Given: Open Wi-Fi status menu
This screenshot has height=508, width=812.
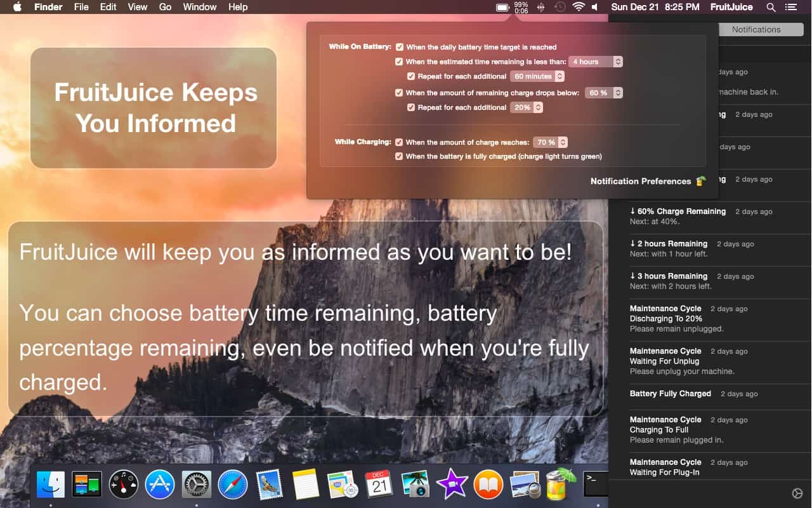Looking at the screenshot, I should coord(578,8).
